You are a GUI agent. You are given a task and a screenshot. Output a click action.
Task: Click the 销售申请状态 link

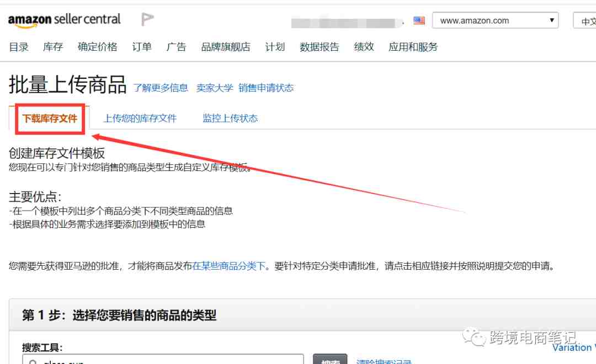(x=266, y=88)
